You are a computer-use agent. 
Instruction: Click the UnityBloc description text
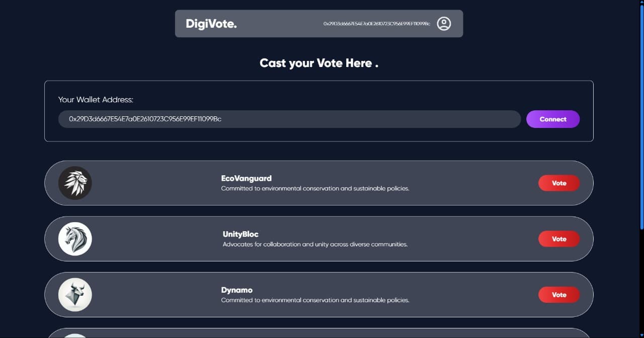coord(315,244)
